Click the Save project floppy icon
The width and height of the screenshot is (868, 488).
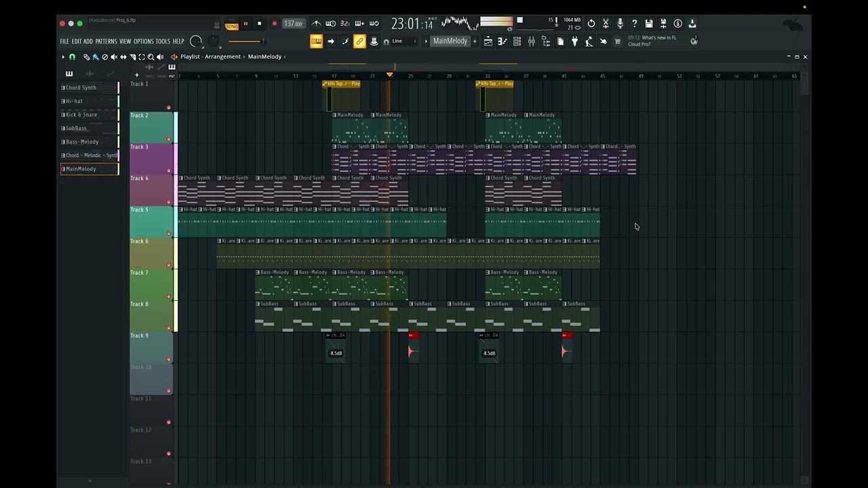pos(649,23)
